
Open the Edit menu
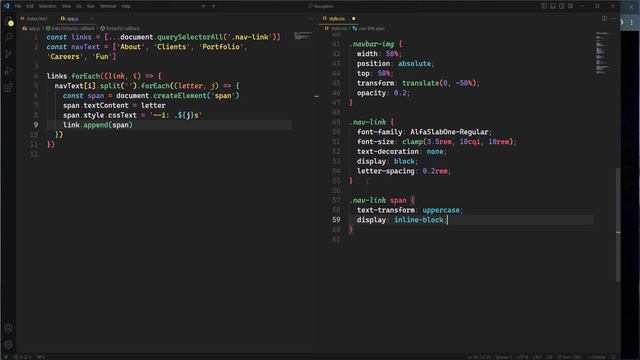coord(30,6)
